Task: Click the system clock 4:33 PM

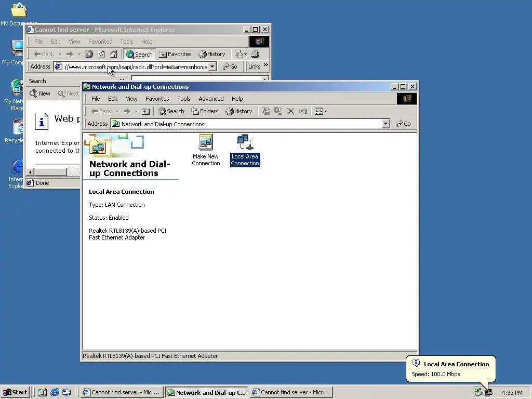Action: pyautogui.click(x=512, y=393)
